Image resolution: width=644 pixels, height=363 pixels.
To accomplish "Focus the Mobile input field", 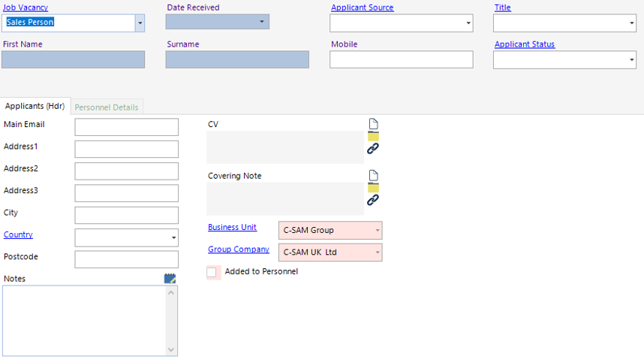I will pyautogui.click(x=401, y=60).
